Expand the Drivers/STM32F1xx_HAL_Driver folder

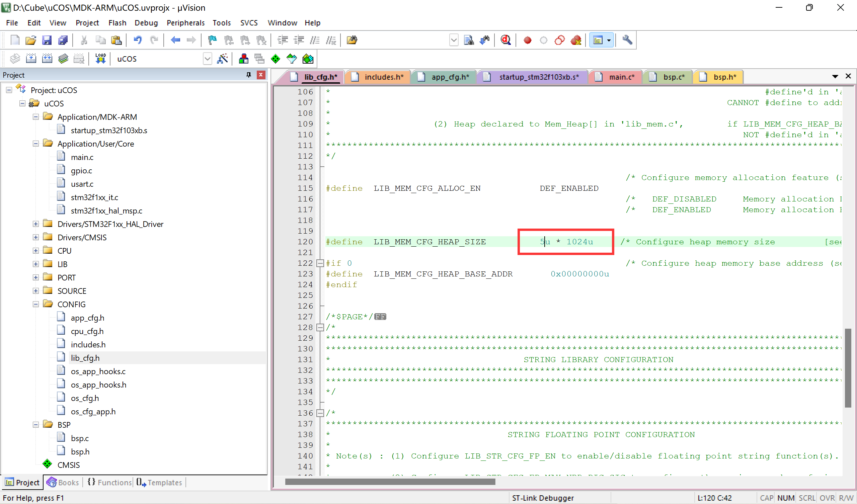(x=36, y=224)
